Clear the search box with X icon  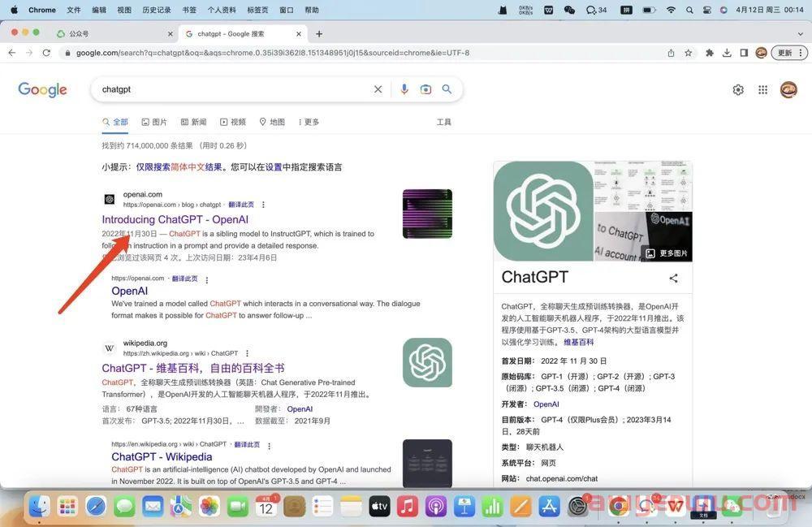378,89
